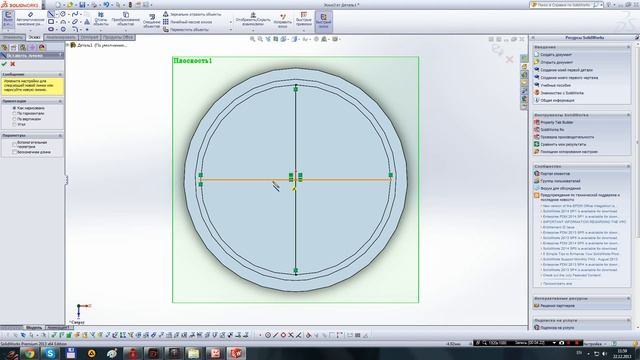This screenshot has height=360, width=640.
Task: Enable 'Бесконечная длина' checkbox
Action: click(14, 152)
